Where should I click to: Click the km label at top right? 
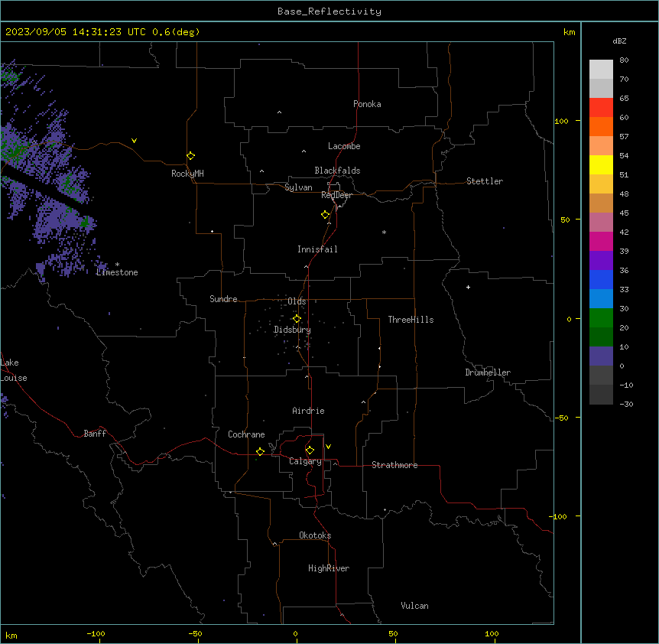[569, 32]
